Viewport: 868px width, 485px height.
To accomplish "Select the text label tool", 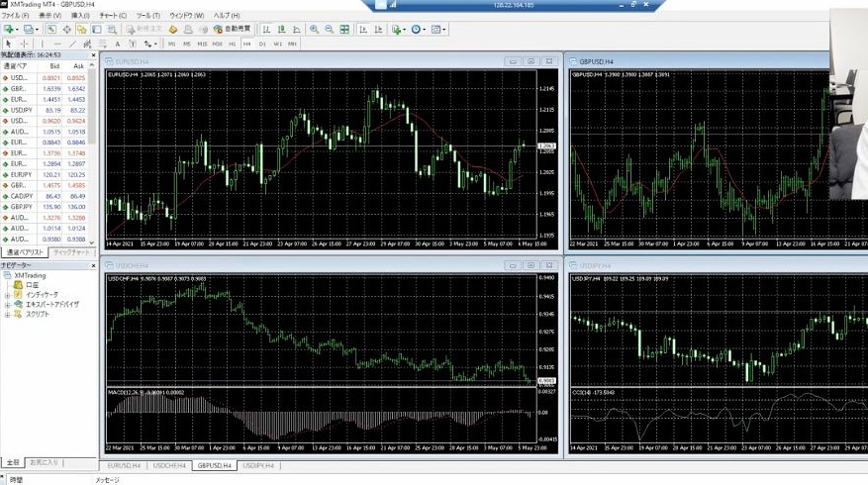I will pos(133,44).
